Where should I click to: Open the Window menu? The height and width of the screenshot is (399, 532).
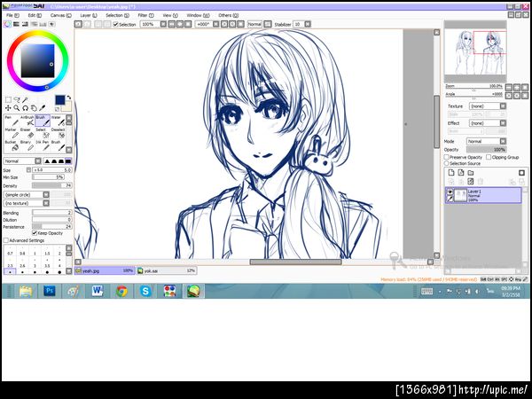198,16
